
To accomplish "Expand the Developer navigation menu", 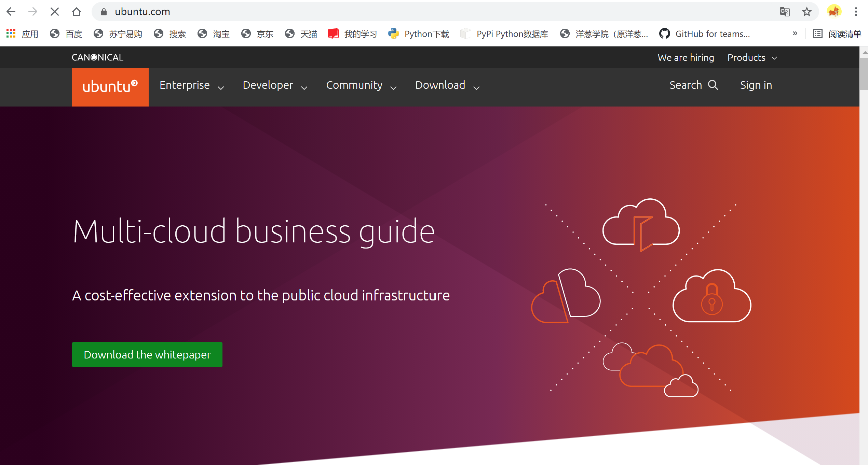I will pos(275,85).
